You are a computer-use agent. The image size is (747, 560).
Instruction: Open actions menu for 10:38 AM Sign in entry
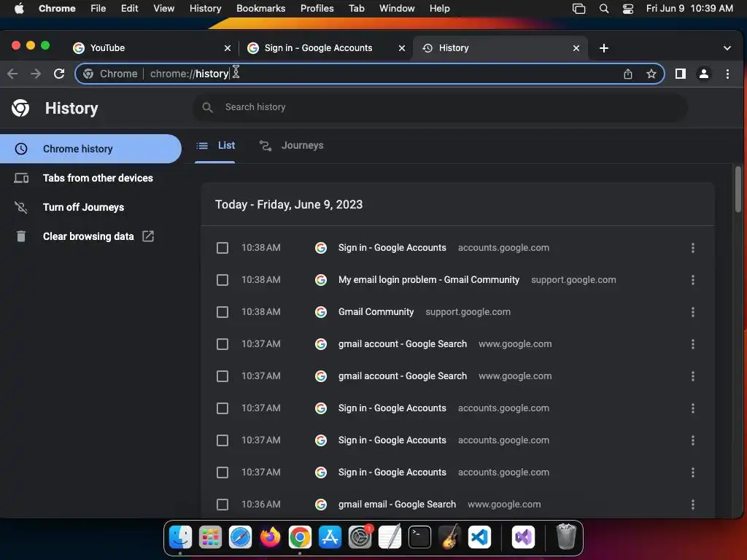[693, 248]
